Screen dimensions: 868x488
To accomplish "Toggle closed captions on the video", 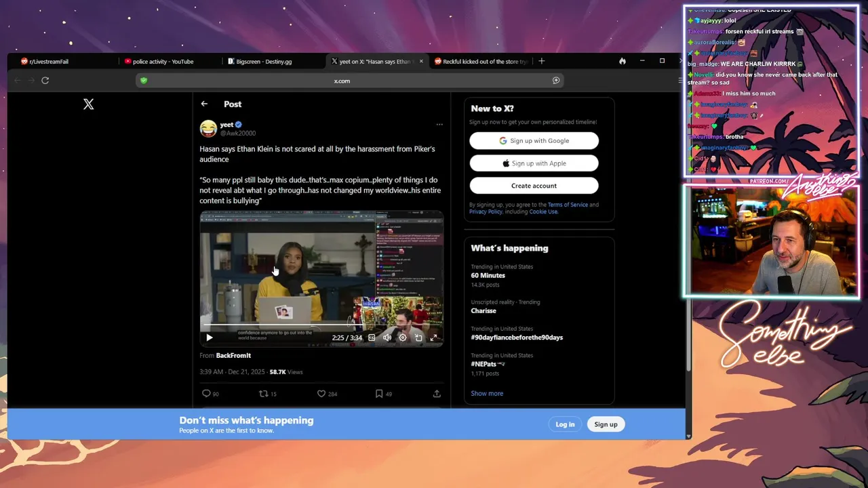I will pyautogui.click(x=372, y=338).
